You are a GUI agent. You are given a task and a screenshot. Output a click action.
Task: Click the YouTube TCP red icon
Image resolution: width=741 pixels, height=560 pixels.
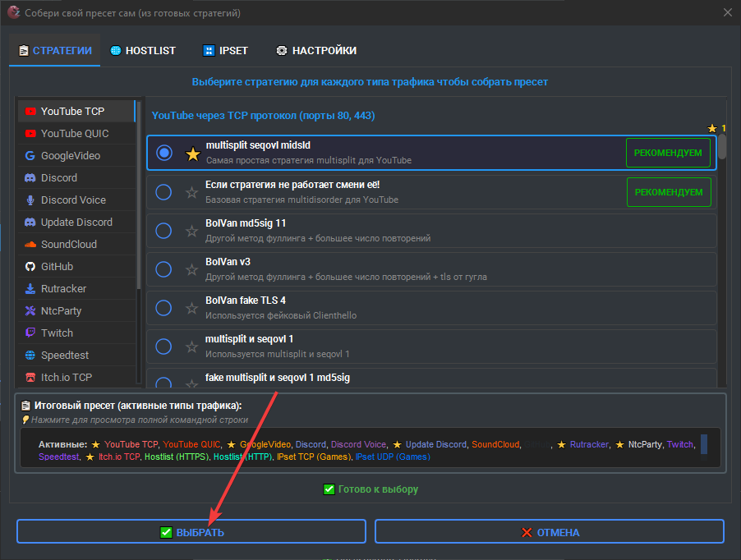coord(30,112)
